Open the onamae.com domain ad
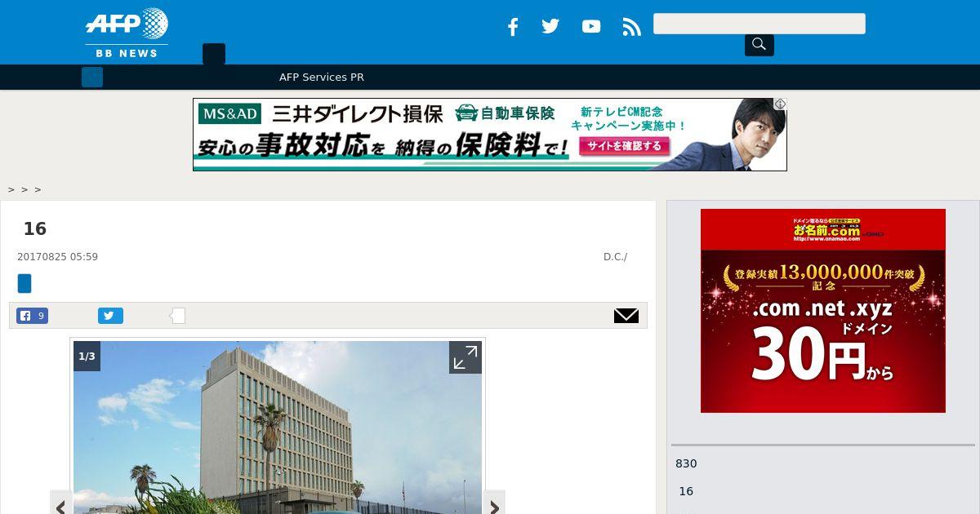 pos(823,311)
